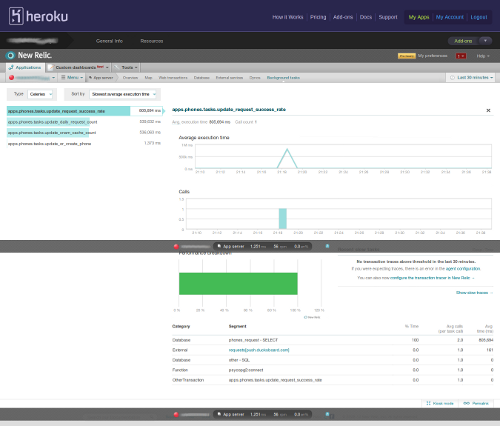Click the psycopg2:connect segment row
500x426 pixels.
(333, 370)
